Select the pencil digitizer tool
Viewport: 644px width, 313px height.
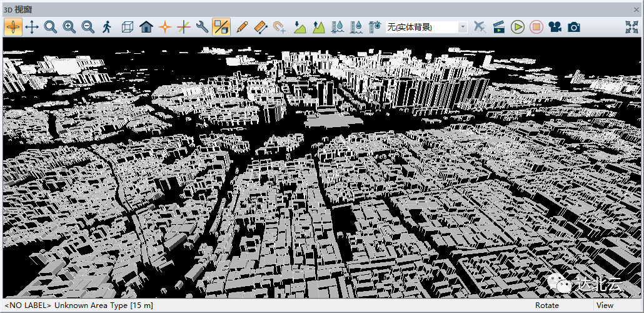coord(243,27)
